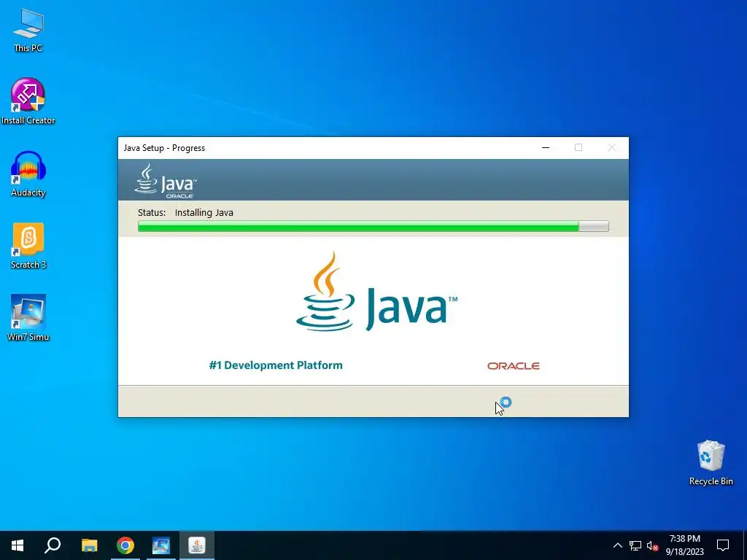Image resolution: width=747 pixels, height=560 pixels.
Task: Open the Windows Start menu
Action: (x=18, y=545)
